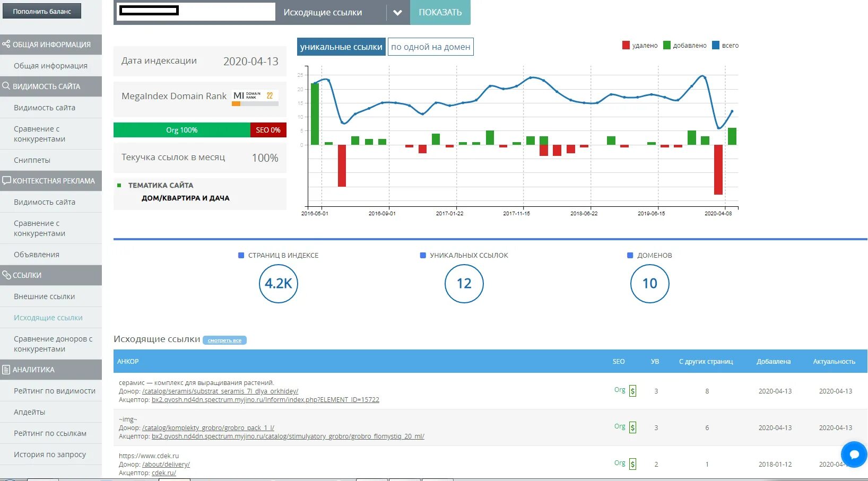Click the Сравнение с конкурентами under ВИДИМОСТЬ САЙТА
The width and height of the screenshot is (868, 481).
[51, 134]
